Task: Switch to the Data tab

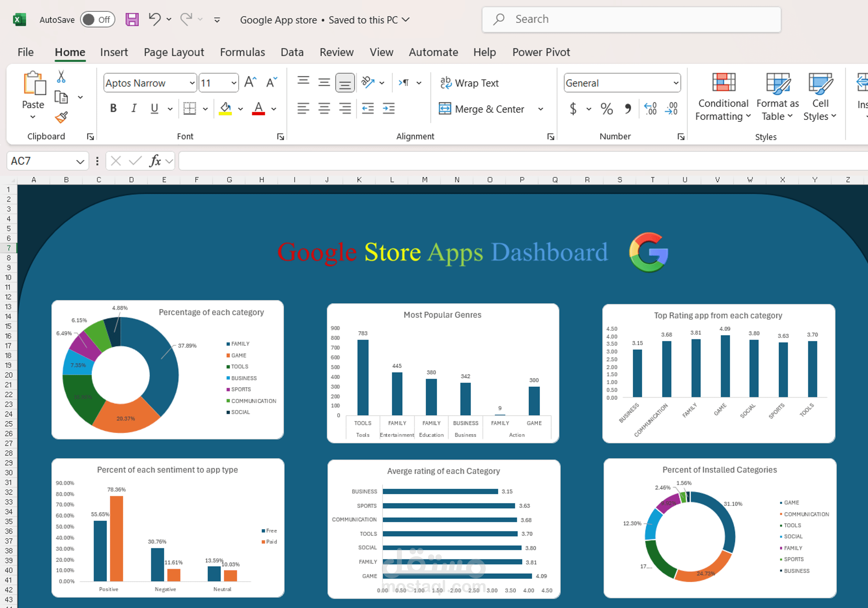Action: (292, 52)
